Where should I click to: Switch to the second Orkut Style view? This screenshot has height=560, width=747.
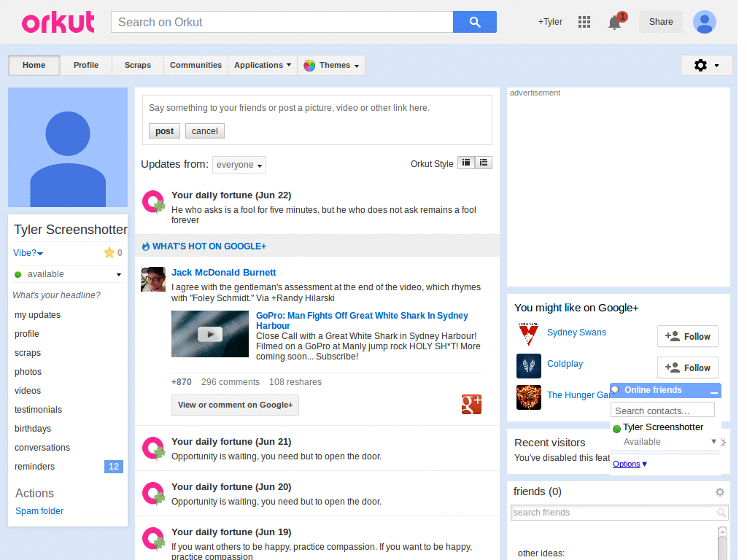pyautogui.click(x=484, y=163)
